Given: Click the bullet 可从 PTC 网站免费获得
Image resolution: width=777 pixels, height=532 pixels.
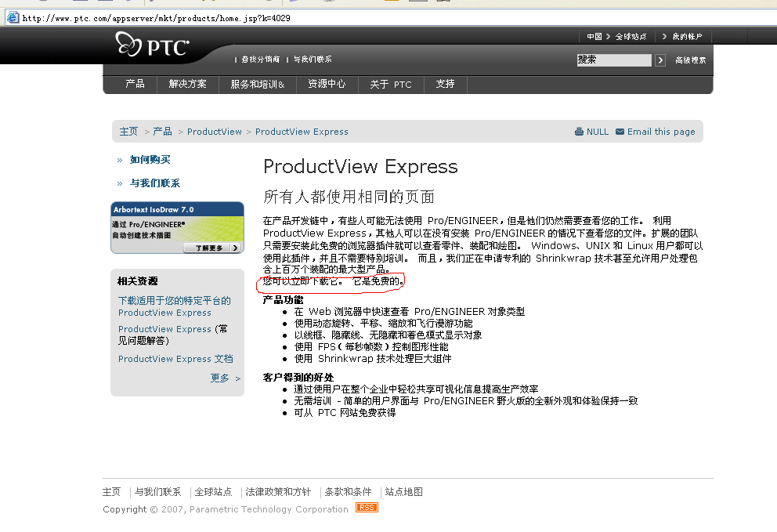Looking at the screenshot, I should coord(345,412).
